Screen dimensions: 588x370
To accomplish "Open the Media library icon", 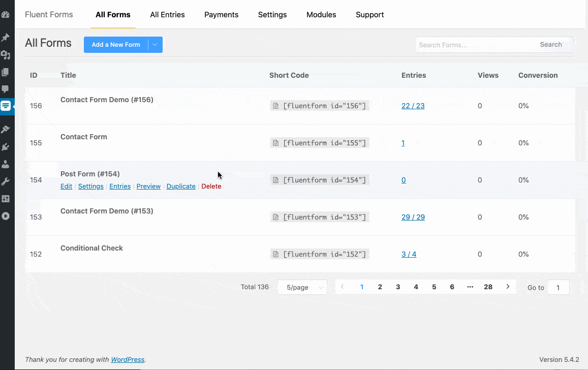I will click(x=6, y=55).
